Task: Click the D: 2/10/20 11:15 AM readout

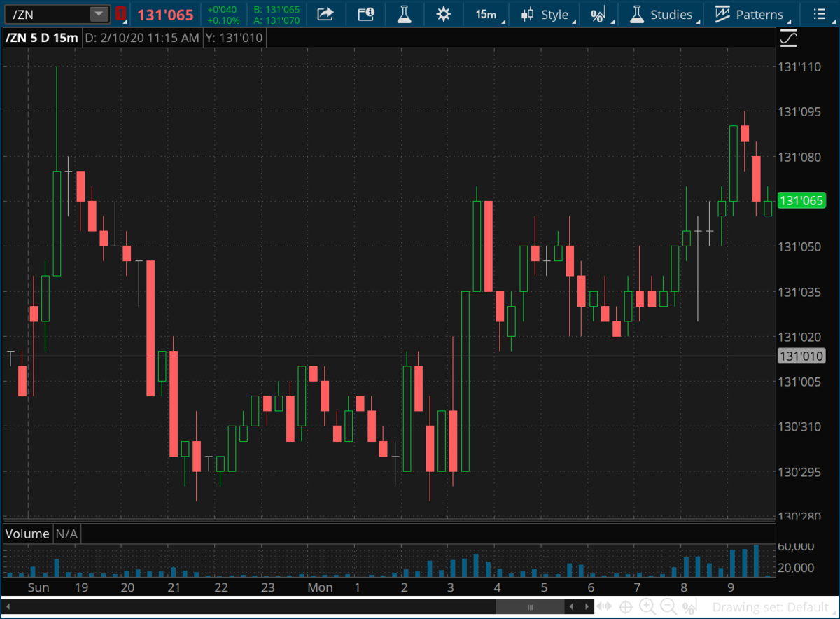Action: 142,38
